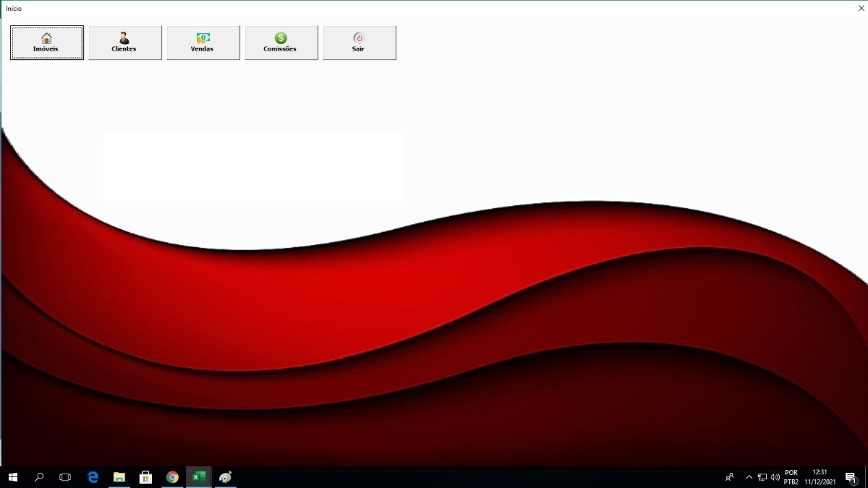The width and height of the screenshot is (868, 488).
Task: Open the Windows Start menu
Action: 13,477
